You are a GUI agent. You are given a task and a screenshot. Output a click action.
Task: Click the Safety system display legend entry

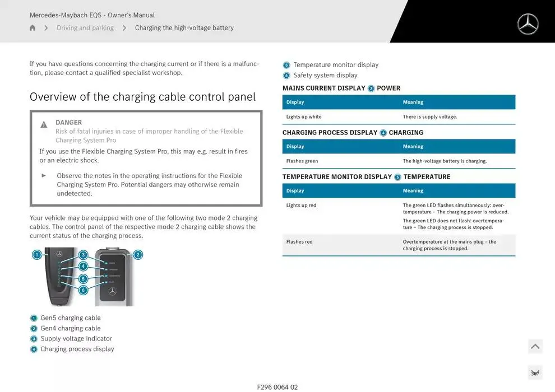325,76
